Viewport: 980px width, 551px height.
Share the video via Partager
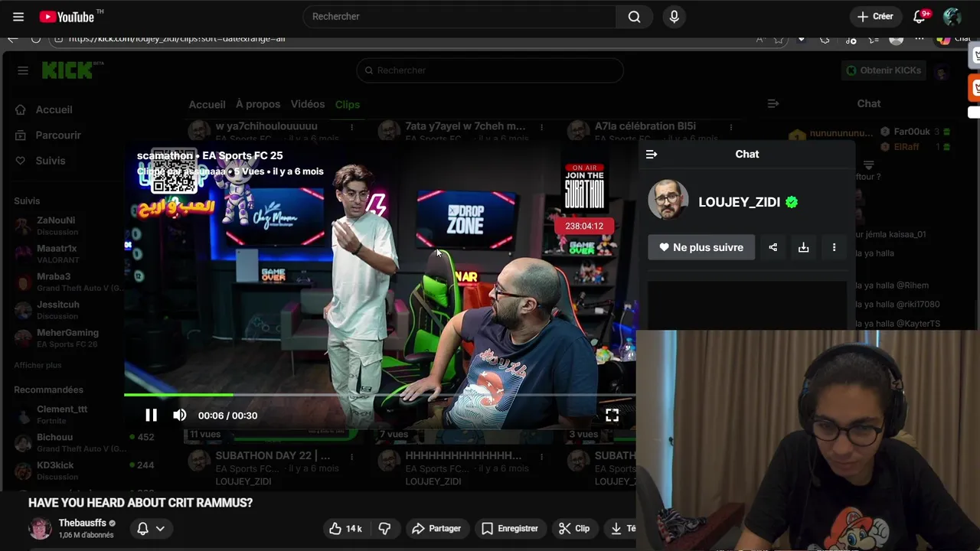coord(436,528)
